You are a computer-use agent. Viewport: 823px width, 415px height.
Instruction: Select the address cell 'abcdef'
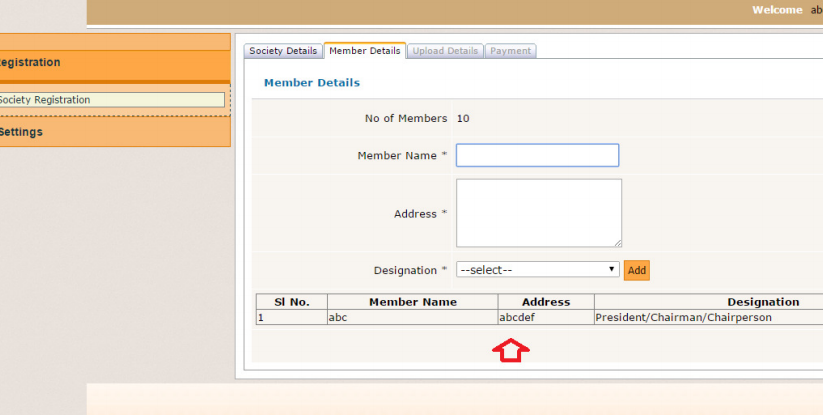[545, 318]
